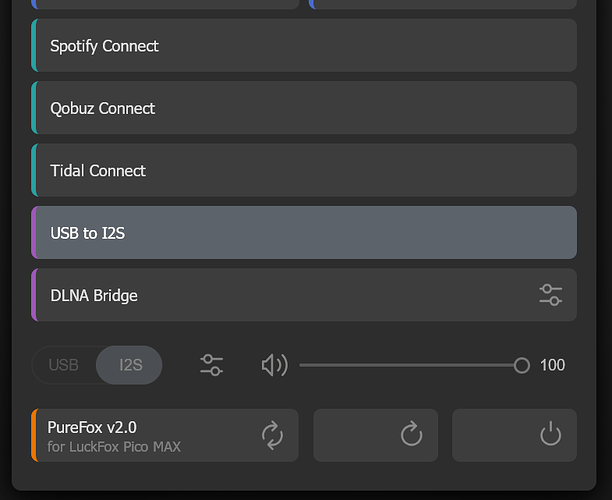Open audio settings sliders beside USB/I2S toggle

211,365
